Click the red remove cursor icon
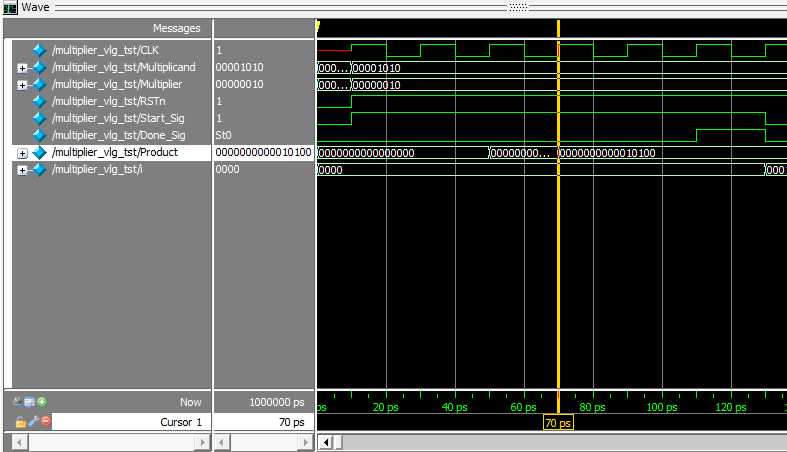Image resolution: width=787 pixels, height=452 pixels. click(x=46, y=422)
